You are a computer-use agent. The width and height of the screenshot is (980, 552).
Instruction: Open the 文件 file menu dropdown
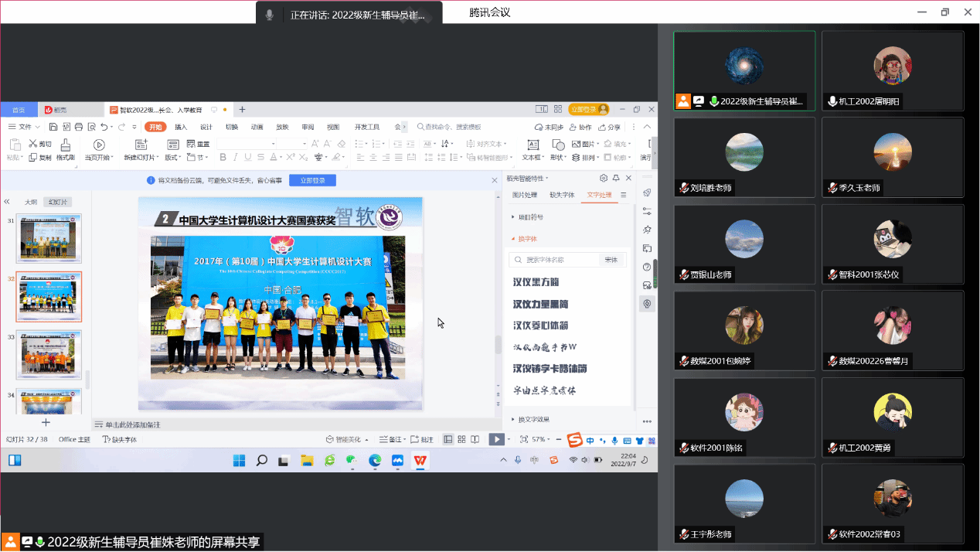pyautogui.click(x=24, y=127)
